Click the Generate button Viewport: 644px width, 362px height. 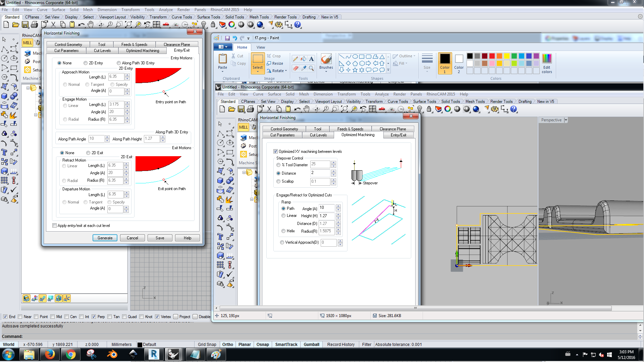(105, 238)
